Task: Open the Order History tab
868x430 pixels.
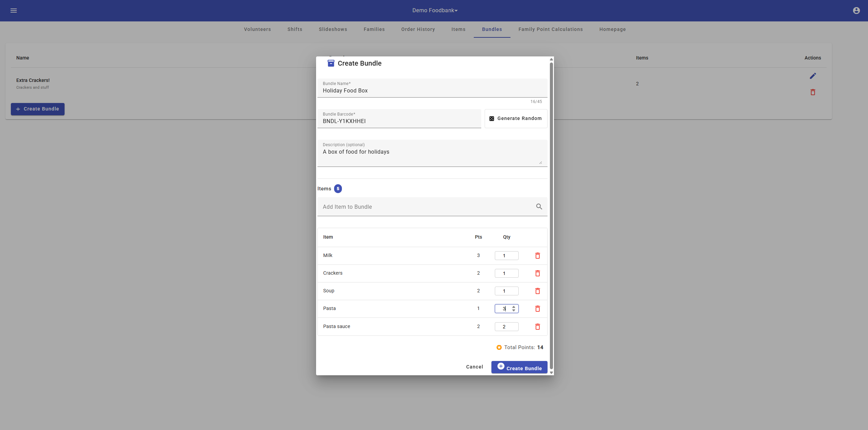Action: point(418,29)
